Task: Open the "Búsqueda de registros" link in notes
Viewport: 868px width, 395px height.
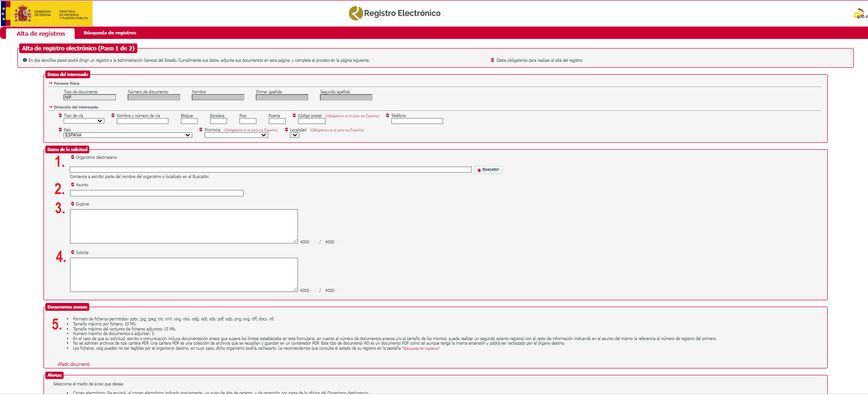Action: [421, 348]
